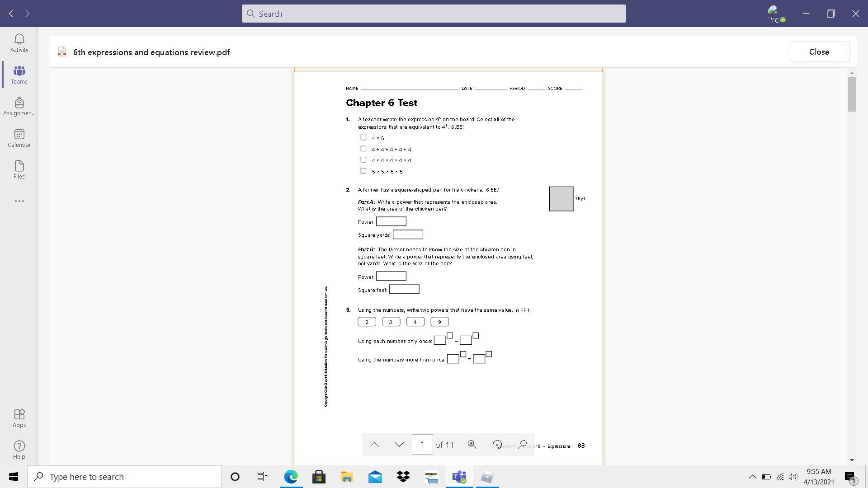The width and height of the screenshot is (868, 488).
Task: Go to previous PDF page with up chevron
Action: click(374, 445)
